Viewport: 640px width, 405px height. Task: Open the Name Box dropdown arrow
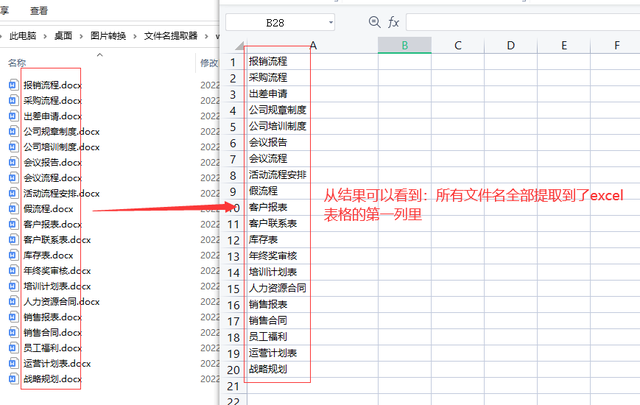tap(329, 21)
